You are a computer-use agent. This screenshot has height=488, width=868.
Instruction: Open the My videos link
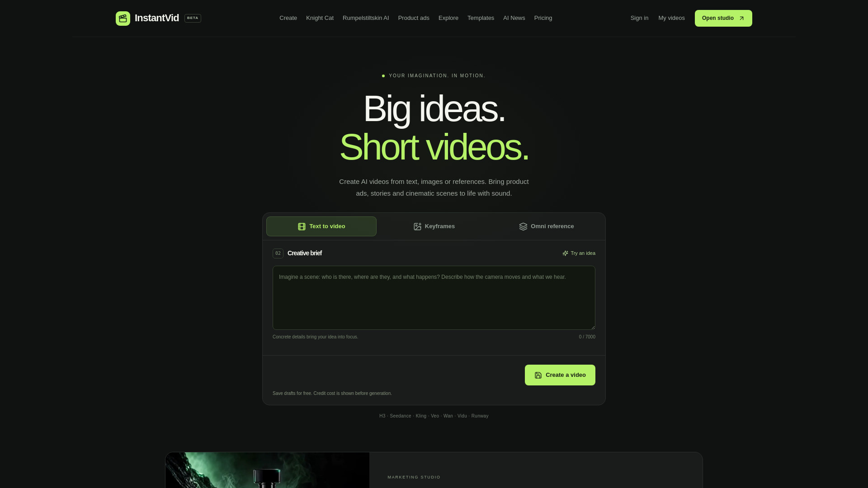coord(671,18)
